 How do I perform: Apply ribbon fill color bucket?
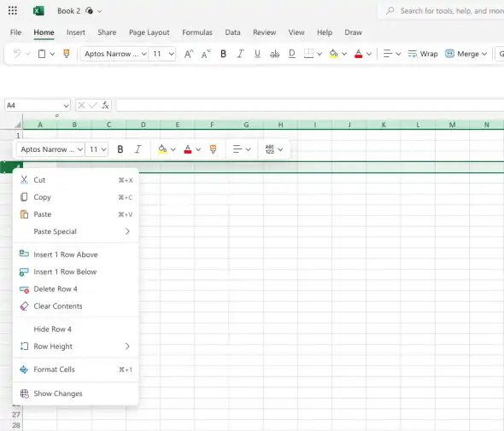coord(334,54)
